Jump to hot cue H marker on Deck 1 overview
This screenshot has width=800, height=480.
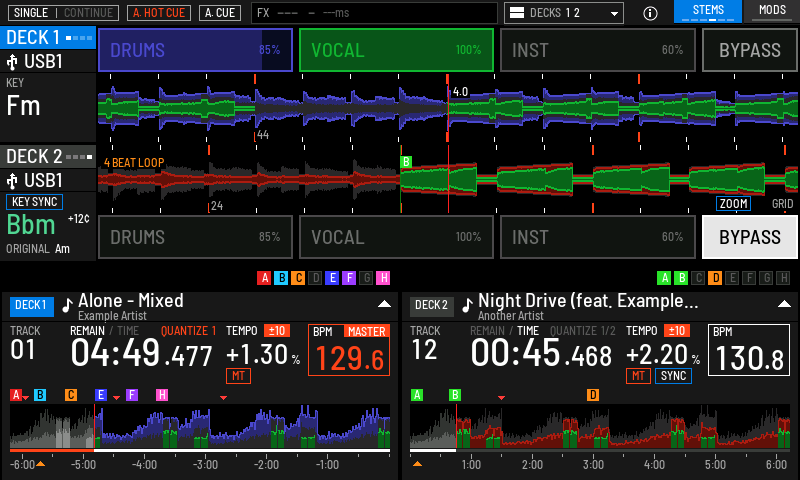click(162, 395)
